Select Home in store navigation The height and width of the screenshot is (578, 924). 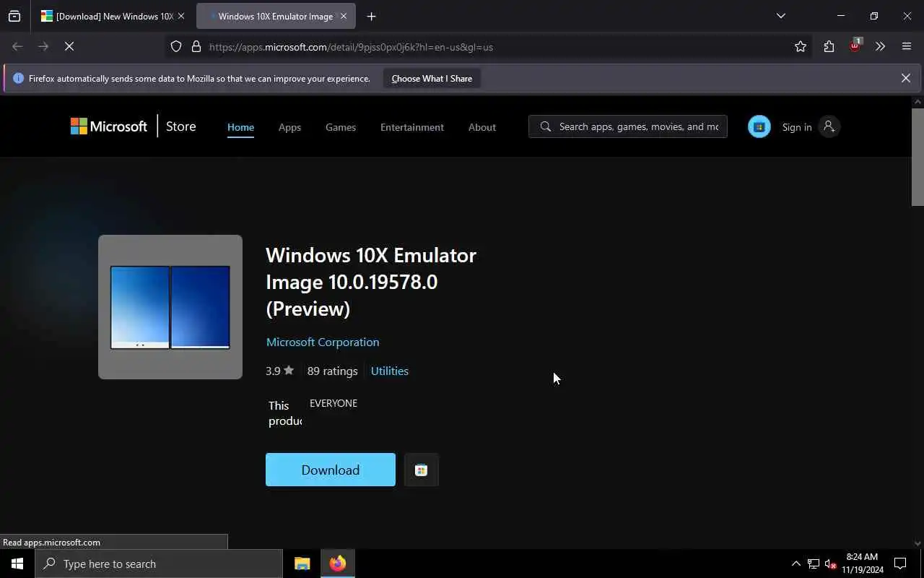[x=240, y=127]
